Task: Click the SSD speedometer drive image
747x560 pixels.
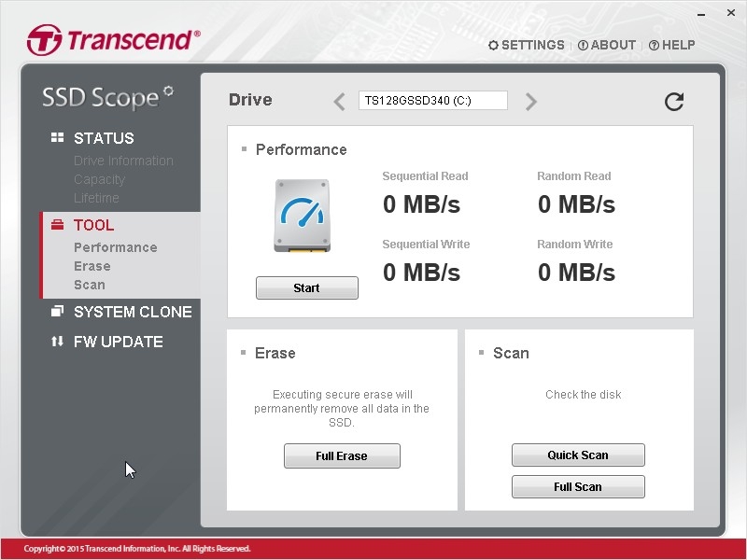Action: pos(302,216)
